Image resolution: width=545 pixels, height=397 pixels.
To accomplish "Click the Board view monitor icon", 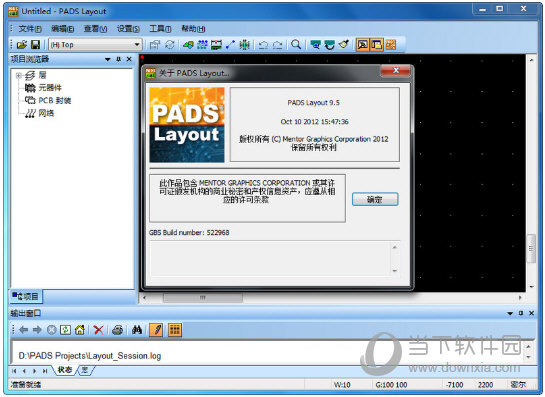I will [x=315, y=44].
